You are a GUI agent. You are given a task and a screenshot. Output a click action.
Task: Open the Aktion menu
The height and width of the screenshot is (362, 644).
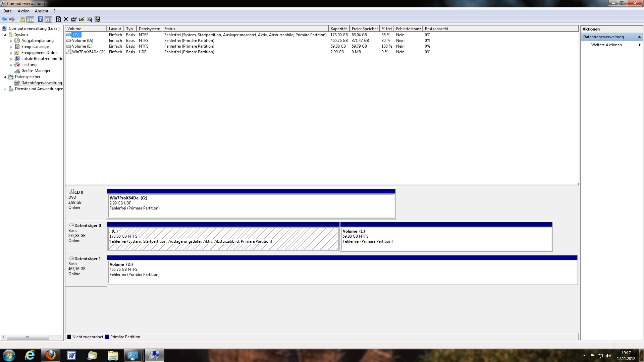tap(23, 11)
